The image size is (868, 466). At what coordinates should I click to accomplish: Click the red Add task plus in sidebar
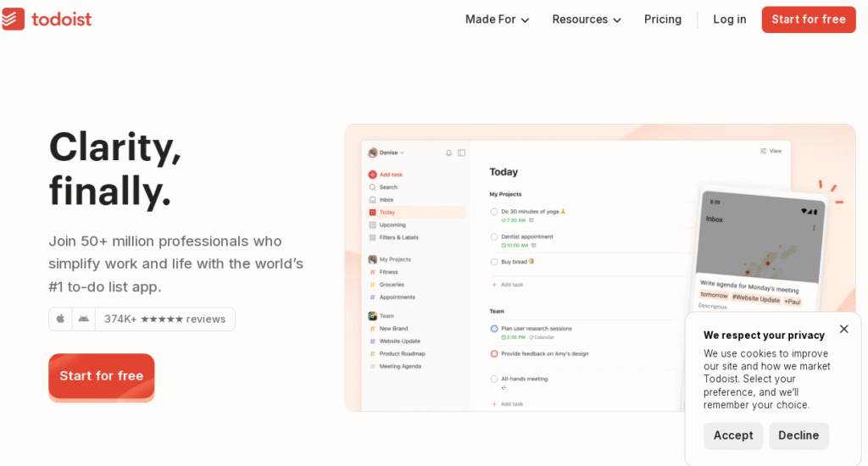(x=373, y=175)
